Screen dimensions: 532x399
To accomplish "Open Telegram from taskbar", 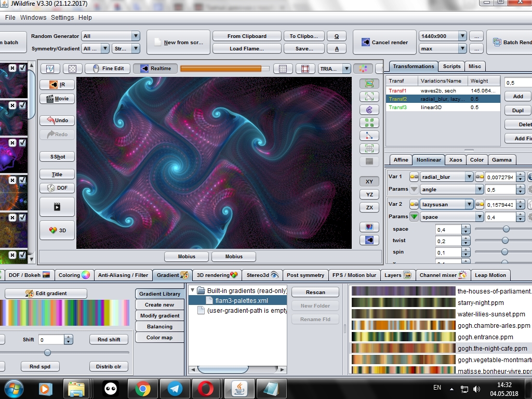I will pyautogui.click(x=175, y=389).
